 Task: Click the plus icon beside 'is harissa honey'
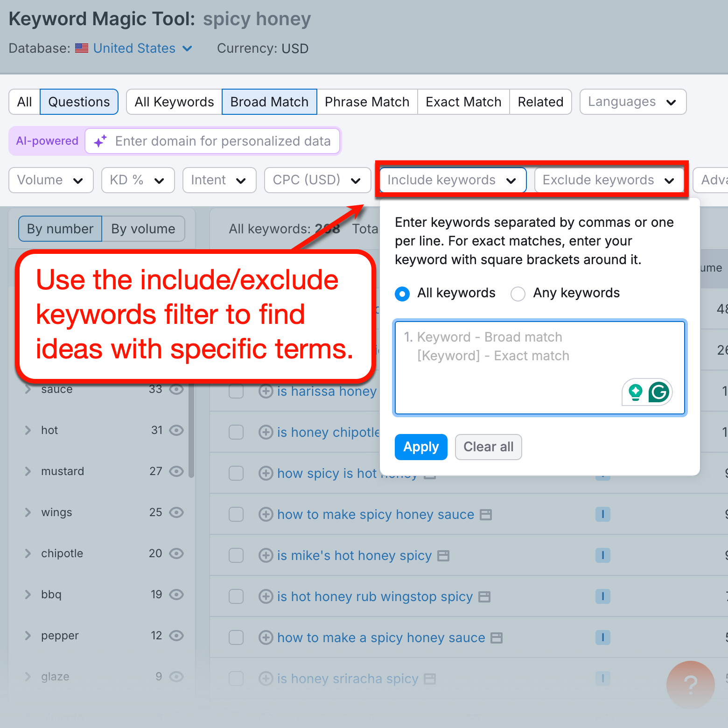[x=266, y=392]
